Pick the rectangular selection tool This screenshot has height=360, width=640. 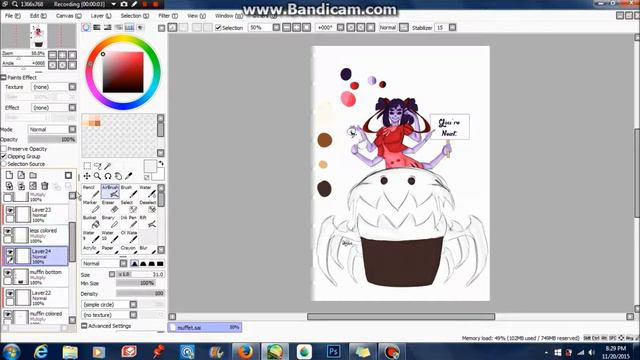[x=87, y=166]
